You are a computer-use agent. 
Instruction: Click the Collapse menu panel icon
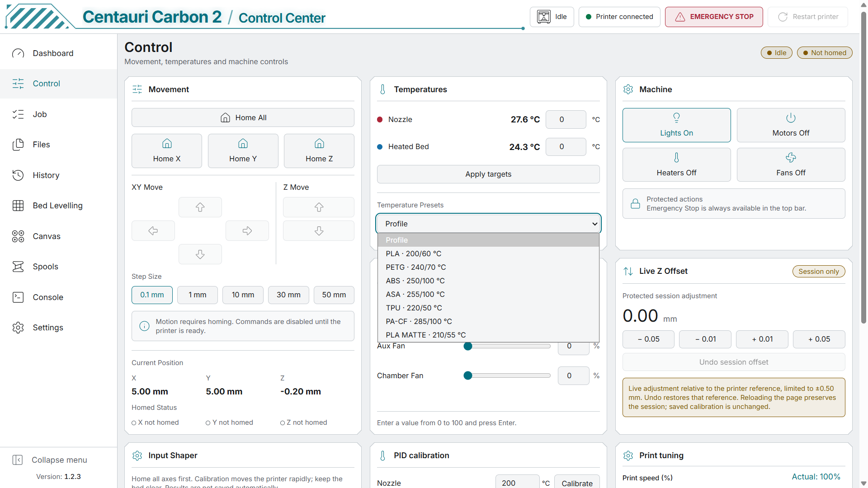[x=18, y=460]
